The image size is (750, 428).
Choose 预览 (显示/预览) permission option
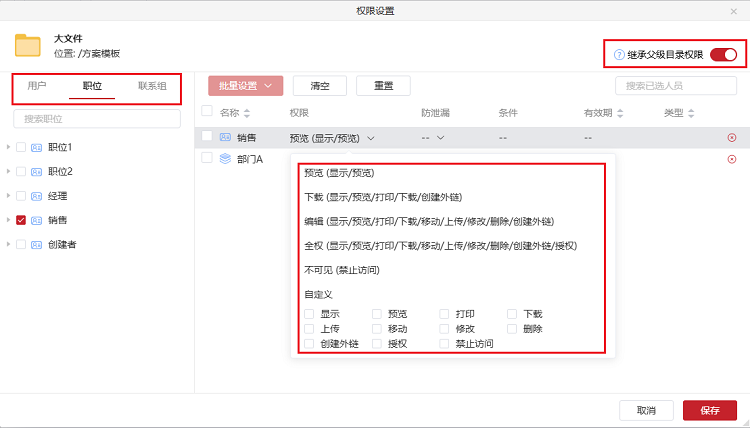(339, 173)
